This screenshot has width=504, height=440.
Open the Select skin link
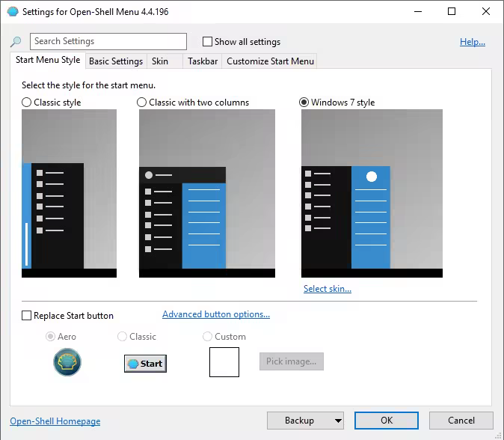(x=328, y=289)
